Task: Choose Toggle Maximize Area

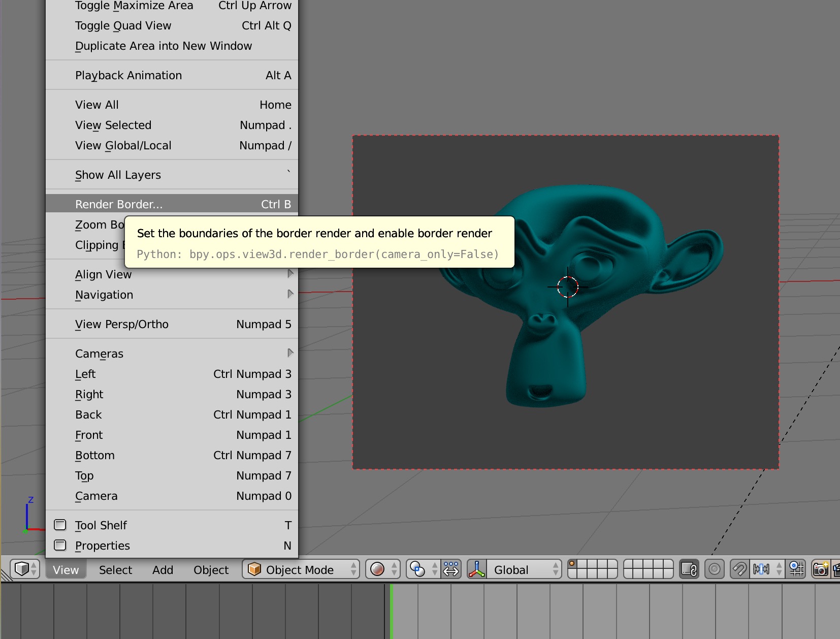Action: pos(172,6)
